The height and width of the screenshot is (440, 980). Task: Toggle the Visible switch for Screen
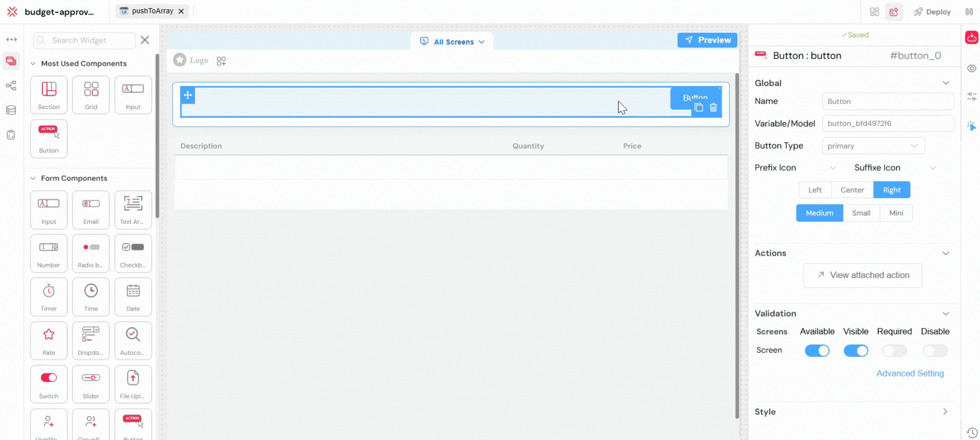coord(855,351)
